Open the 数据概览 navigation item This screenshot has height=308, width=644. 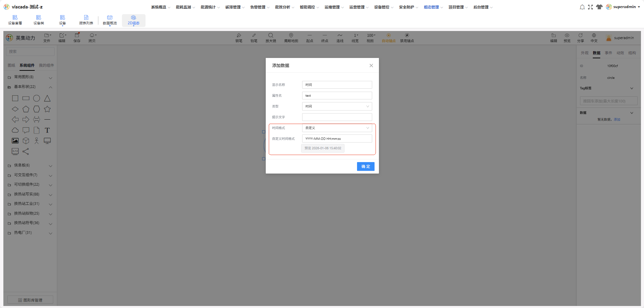tap(110, 20)
